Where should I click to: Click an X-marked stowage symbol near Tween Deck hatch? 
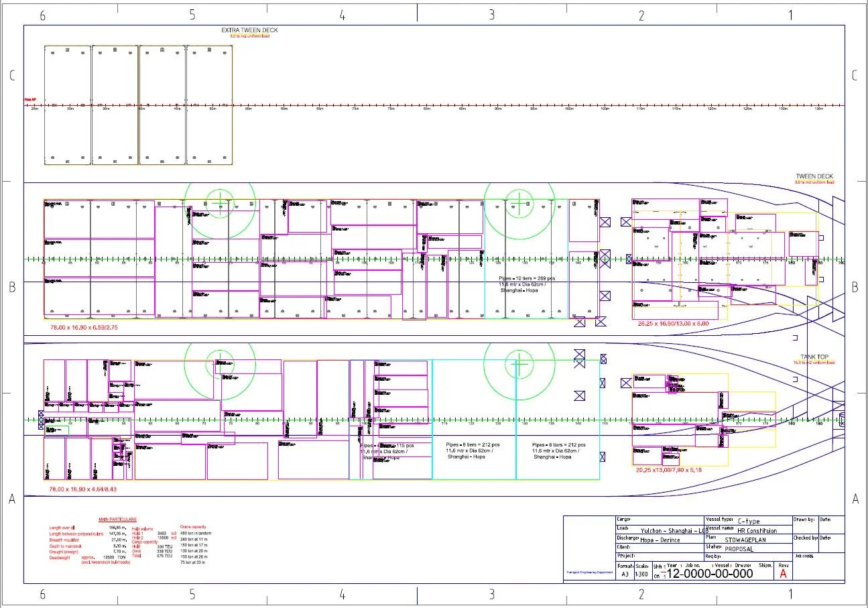coord(605,221)
